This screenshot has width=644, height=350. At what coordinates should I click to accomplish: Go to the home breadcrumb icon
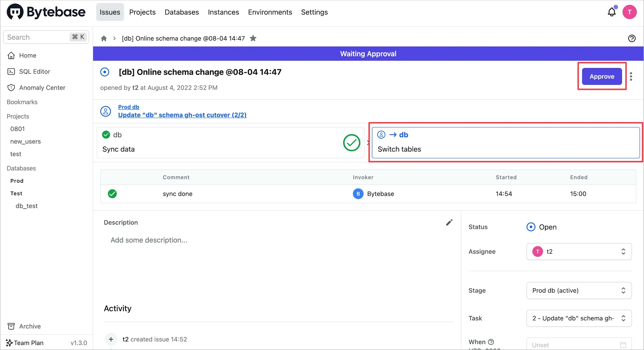(104, 39)
